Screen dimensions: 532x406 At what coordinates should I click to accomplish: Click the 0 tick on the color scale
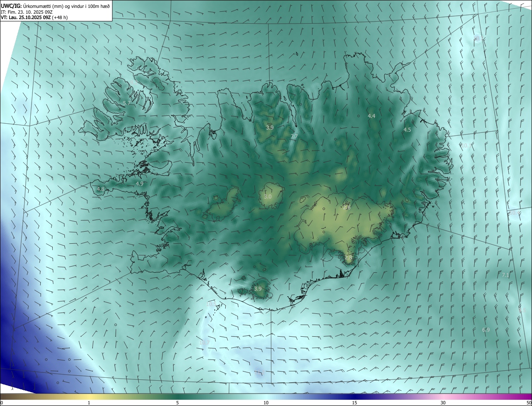(2, 403)
